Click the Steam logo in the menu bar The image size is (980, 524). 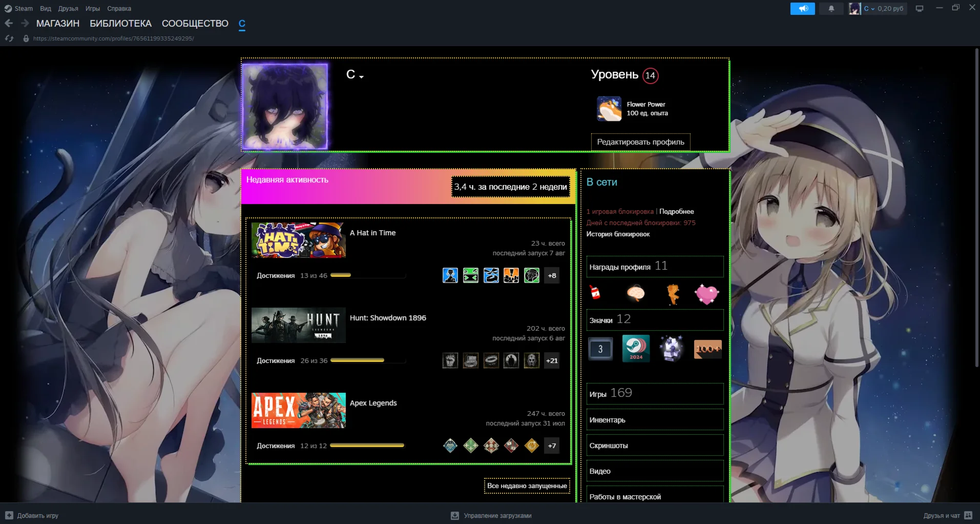[x=8, y=8]
